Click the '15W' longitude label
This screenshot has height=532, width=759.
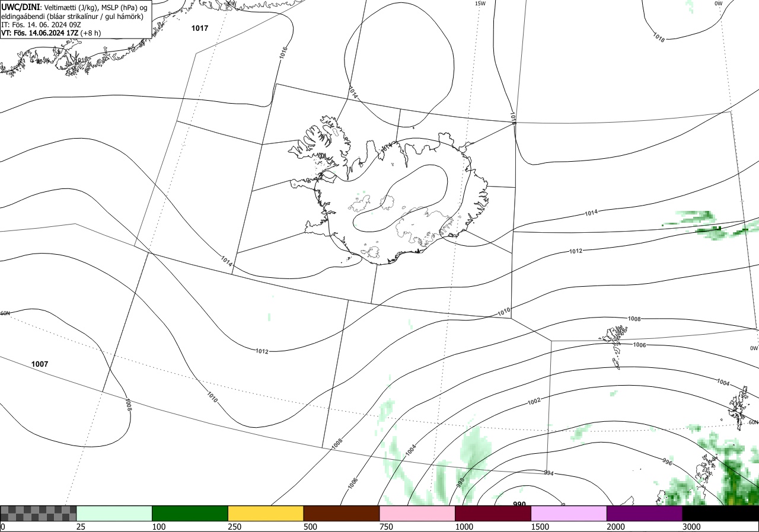tap(480, 4)
